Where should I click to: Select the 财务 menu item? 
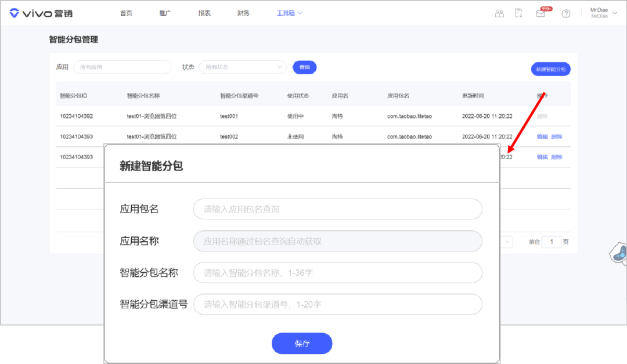(243, 12)
